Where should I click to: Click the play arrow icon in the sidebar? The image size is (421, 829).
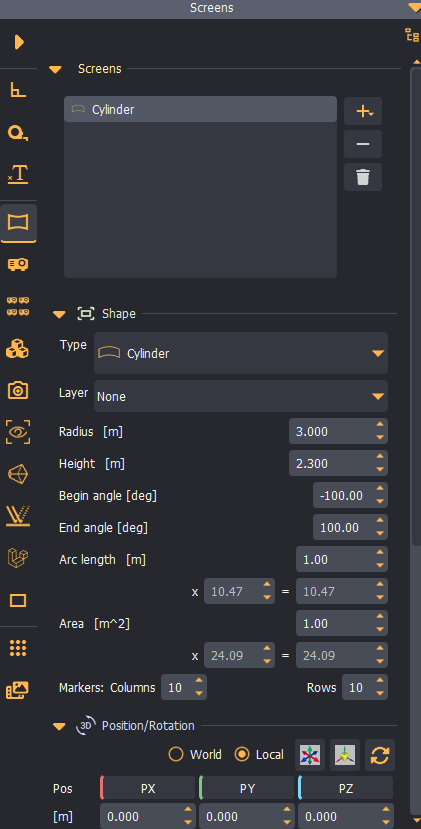point(19,42)
